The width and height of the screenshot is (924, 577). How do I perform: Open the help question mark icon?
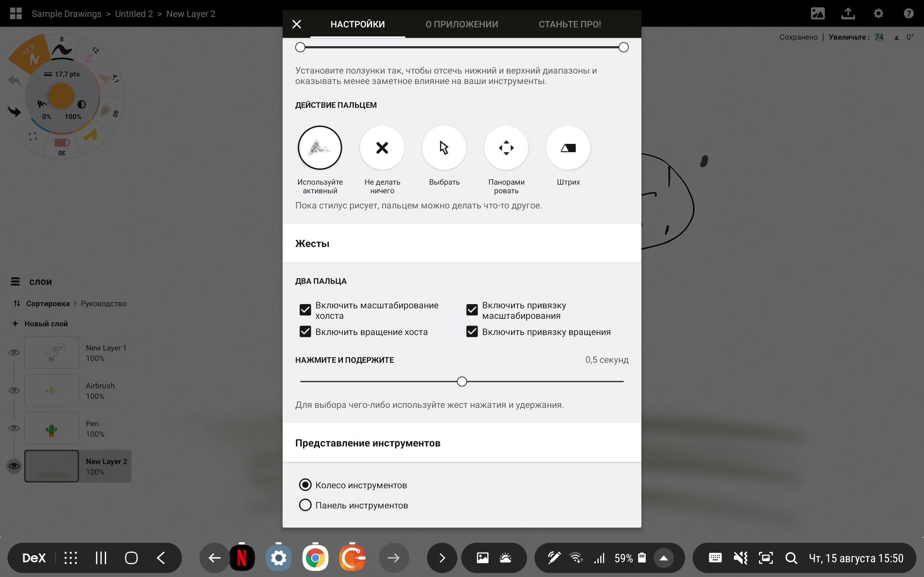[908, 13]
